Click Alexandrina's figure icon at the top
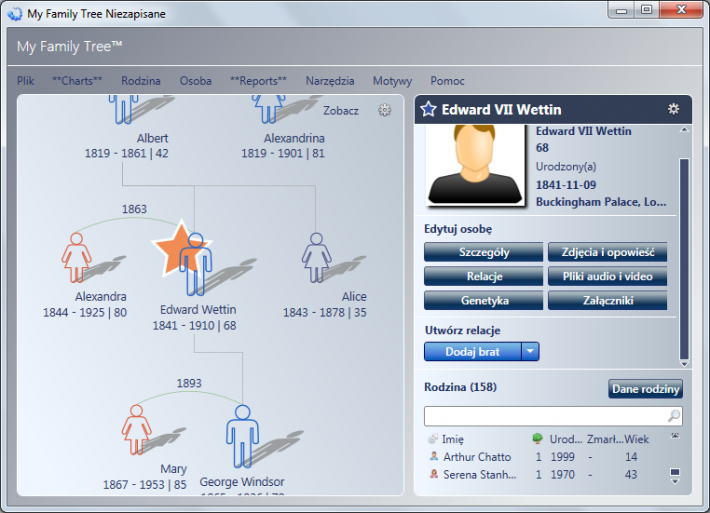The image size is (710, 513). click(x=269, y=109)
